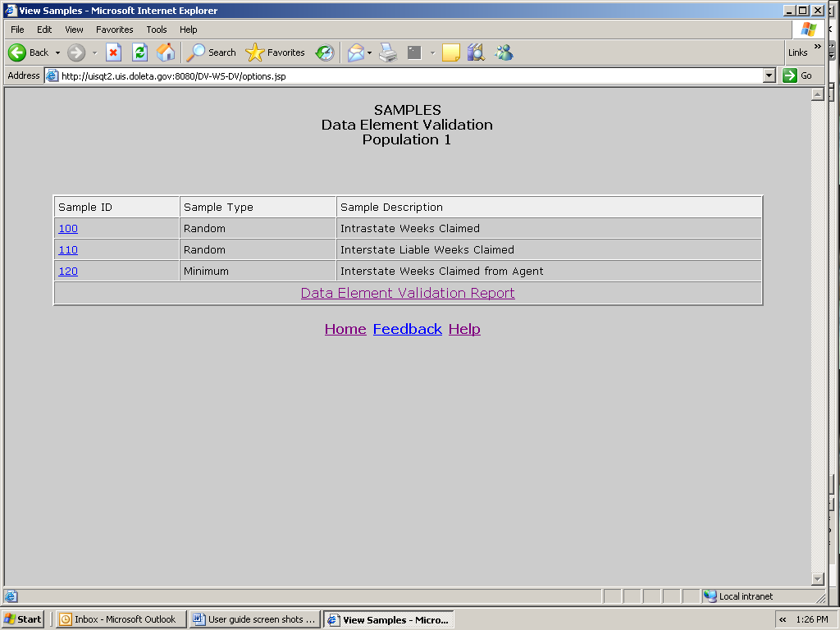Click the page scrollbar up arrow

point(818,95)
